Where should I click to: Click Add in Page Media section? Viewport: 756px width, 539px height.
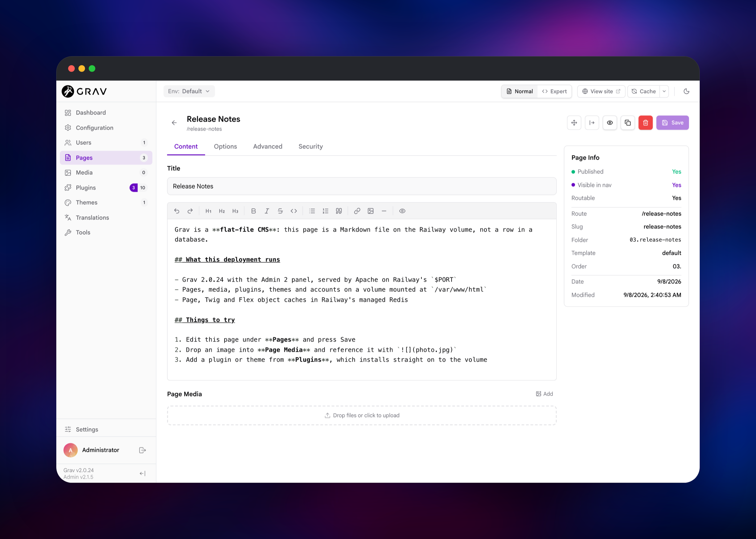pos(544,394)
